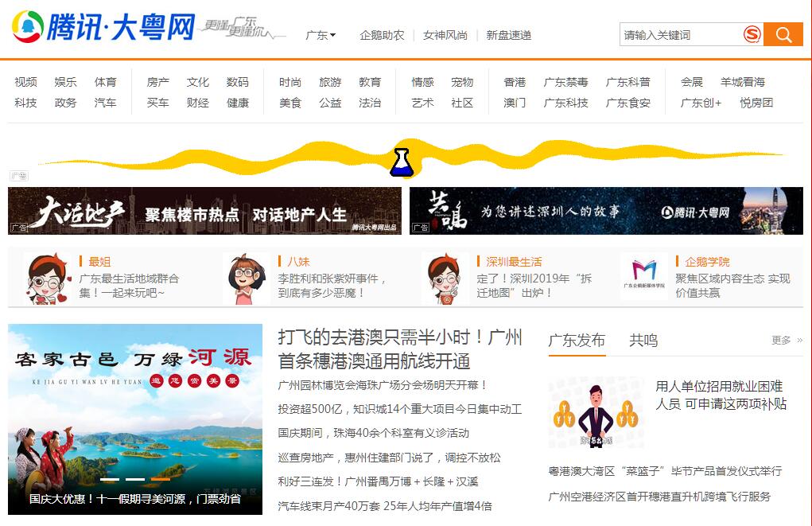Select the third carousel slide indicator
The height and width of the screenshot is (526, 812).
(x=160, y=479)
